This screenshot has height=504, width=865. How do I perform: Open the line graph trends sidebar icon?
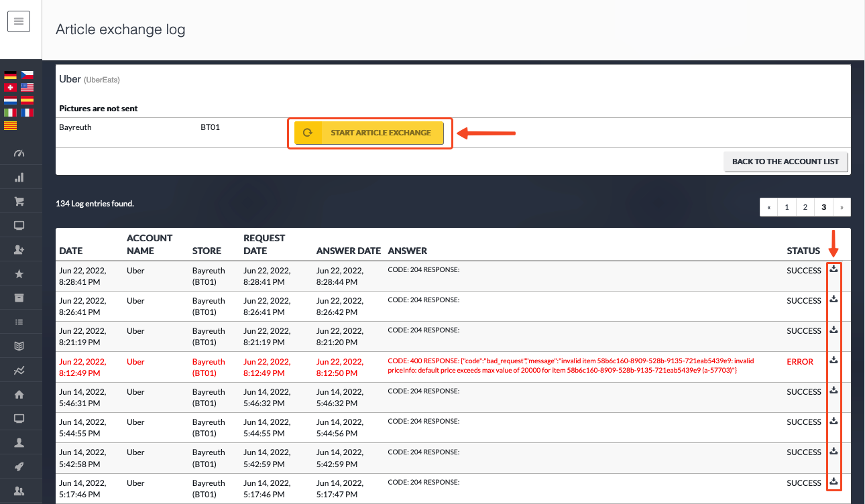click(x=19, y=370)
